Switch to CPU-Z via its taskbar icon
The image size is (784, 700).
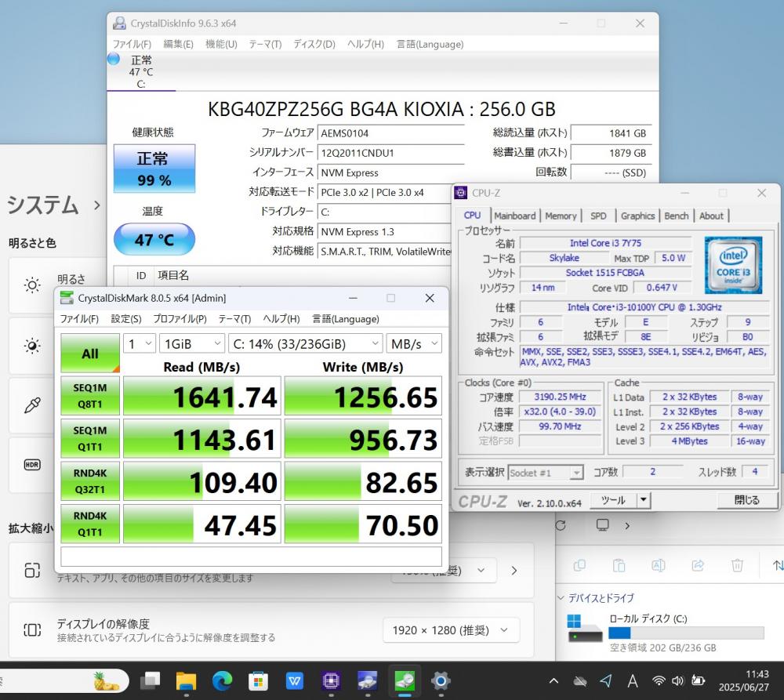(x=331, y=680)
